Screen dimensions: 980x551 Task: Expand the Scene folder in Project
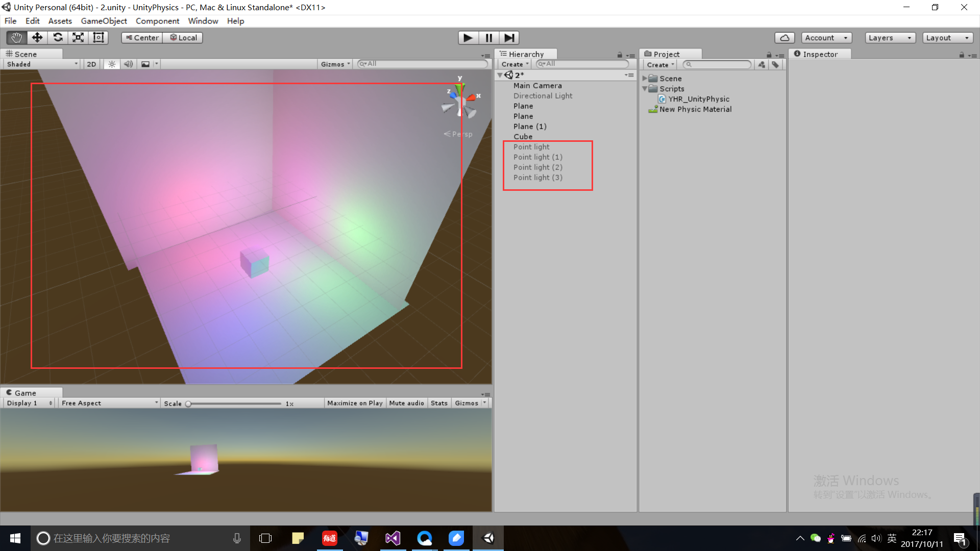point(645,79)
